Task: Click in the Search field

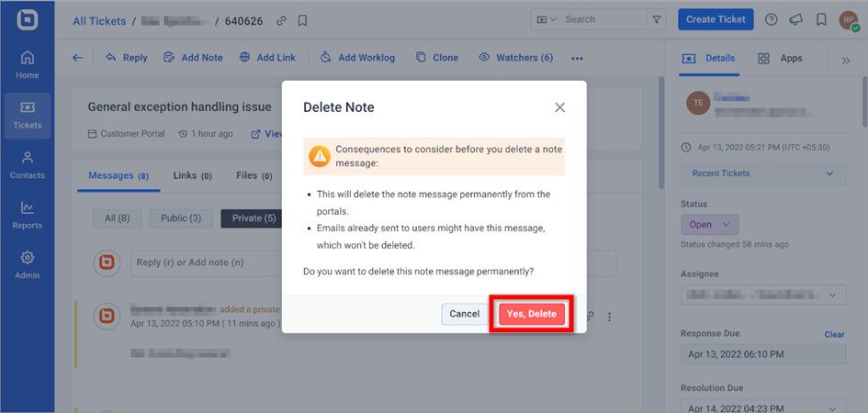Action: click(x=604, y=19)
